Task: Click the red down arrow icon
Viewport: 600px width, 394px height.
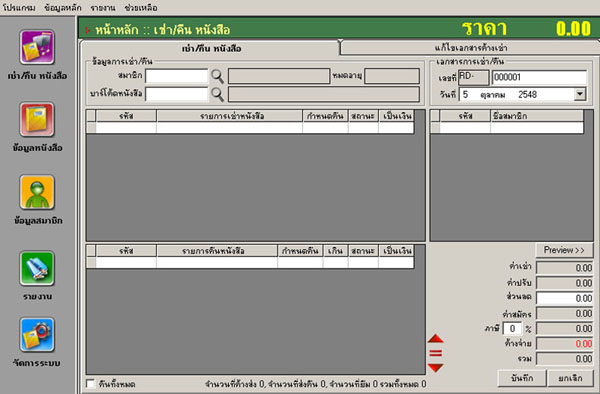Action: point(435,368)
